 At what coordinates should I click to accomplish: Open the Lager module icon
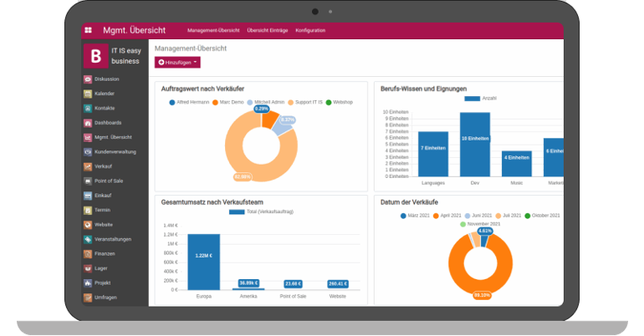click(88, 268)
